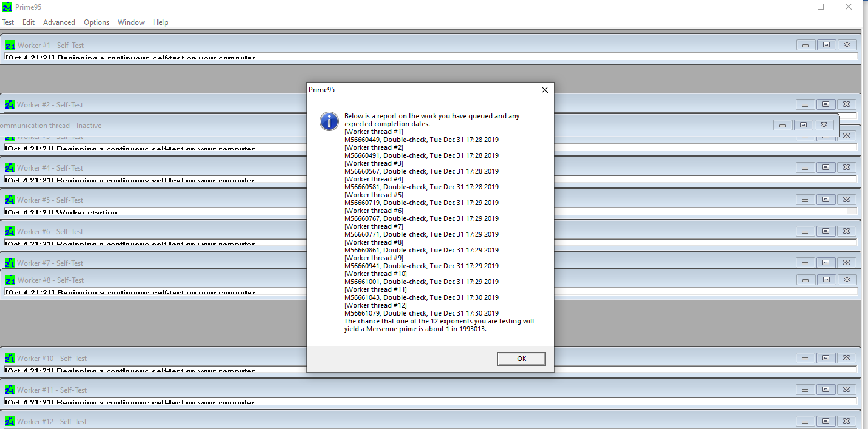Screen dimensions: 868x429
Task: Close the Worker #1 Self-Test window
Action: pos(847,45)
